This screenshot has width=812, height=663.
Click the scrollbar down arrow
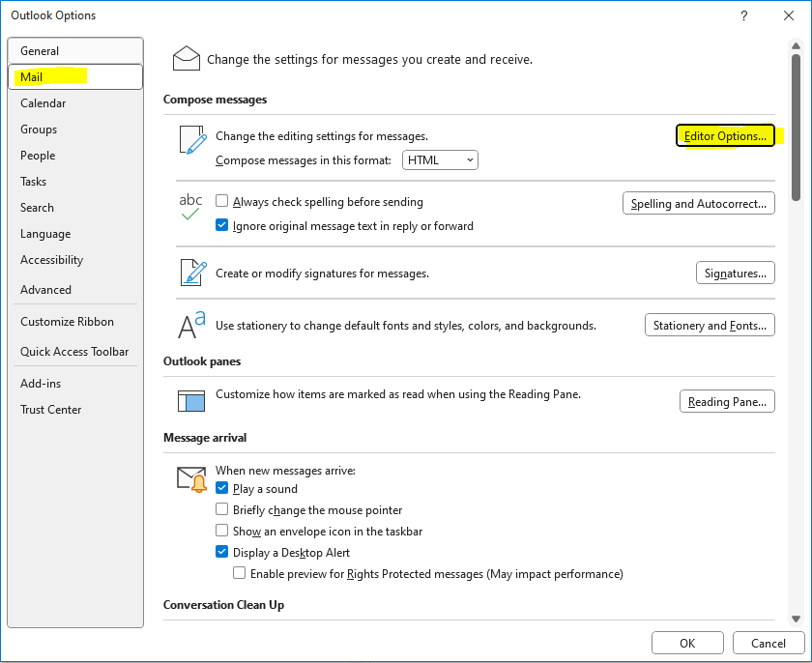click(x=796, y=619)
